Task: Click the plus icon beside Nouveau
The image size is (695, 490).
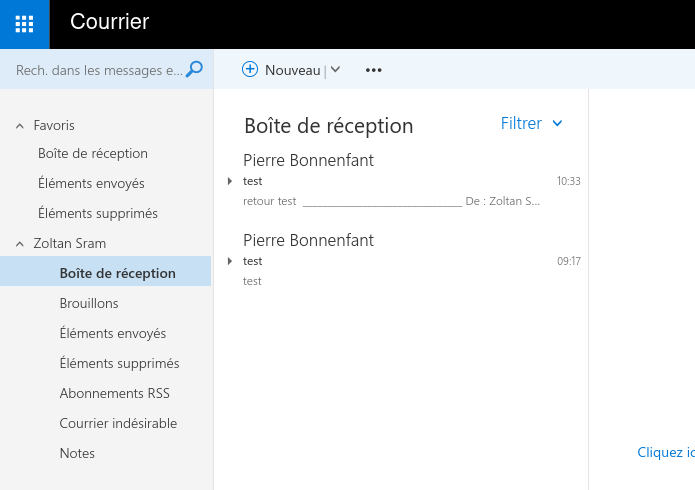Action: click(250, 69)
